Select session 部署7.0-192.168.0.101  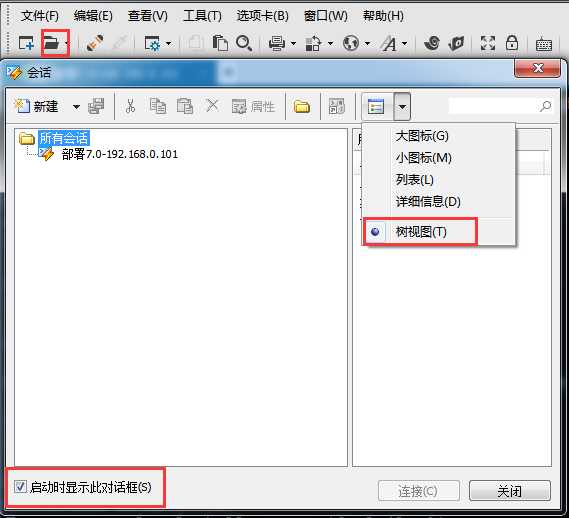point(120,154)
